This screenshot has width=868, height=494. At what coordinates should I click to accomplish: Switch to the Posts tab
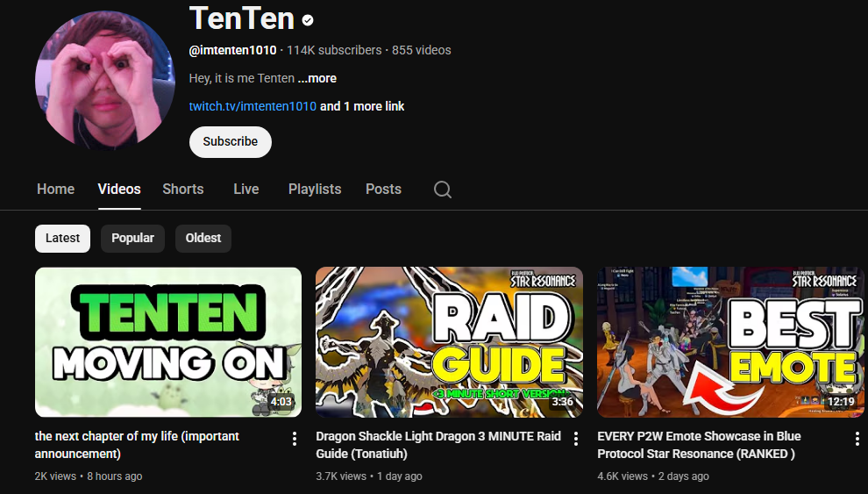[x=383, y=190]
